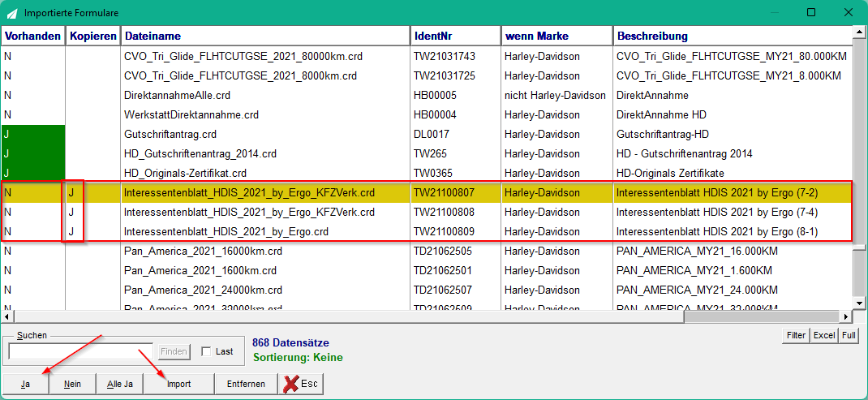Click description 'Interessentenblatt HDIS 2021 by Ergo (8-1)'
This screenshot has width=868, height=400.
(x=717, y=231)
